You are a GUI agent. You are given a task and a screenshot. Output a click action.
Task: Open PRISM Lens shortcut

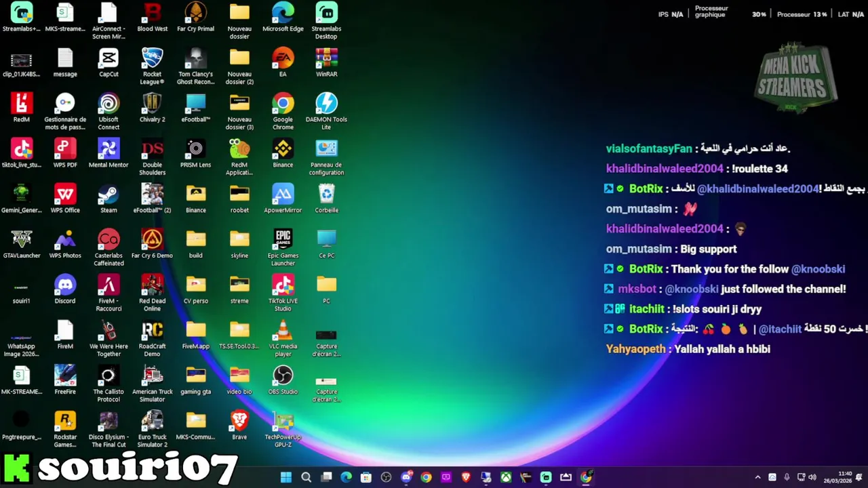pyautogui.click(x=195, y=154)
